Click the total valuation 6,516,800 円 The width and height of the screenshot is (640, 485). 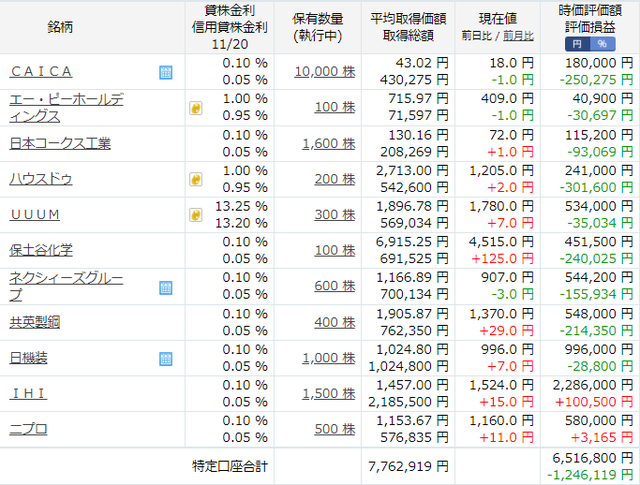tap(593, 458)
